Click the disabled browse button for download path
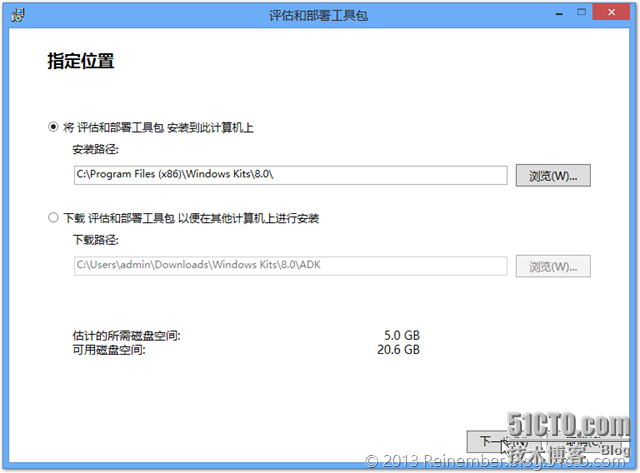 553,266
